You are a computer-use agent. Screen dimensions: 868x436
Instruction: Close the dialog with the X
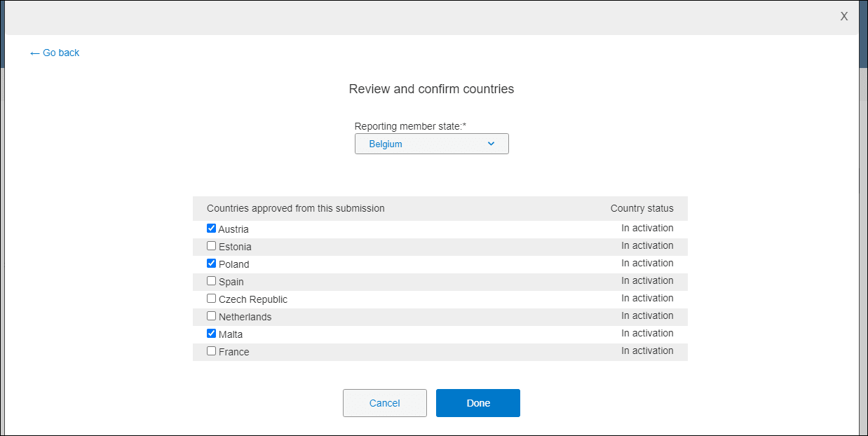point(843,15)
